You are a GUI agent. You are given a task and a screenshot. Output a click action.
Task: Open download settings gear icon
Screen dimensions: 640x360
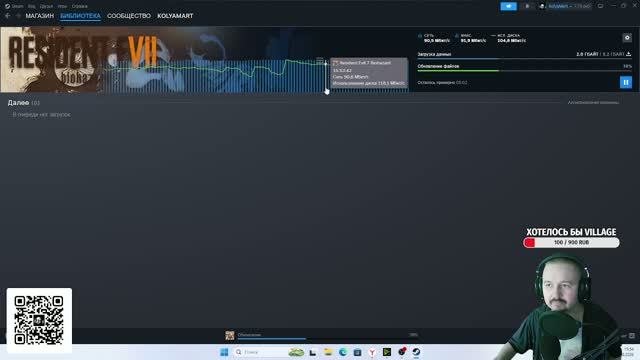[627, 38]
